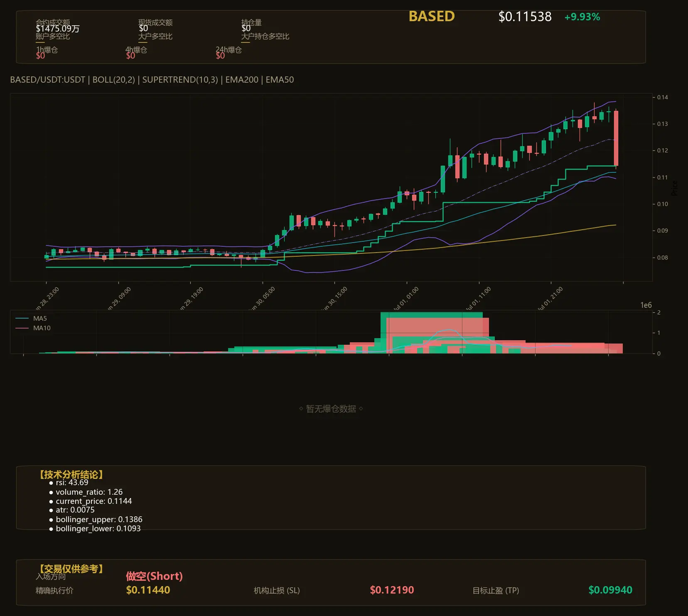Click the 0.10 price axis label

[663, 204]
